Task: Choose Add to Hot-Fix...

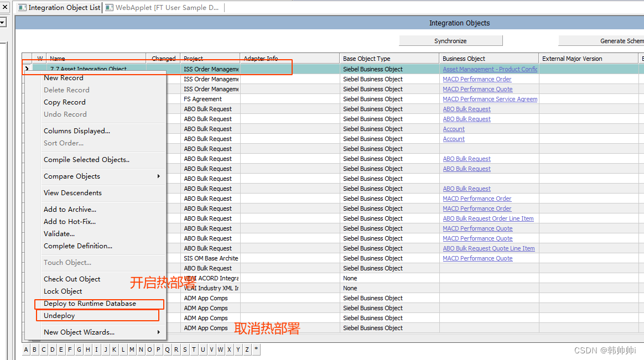Action: click(x=69, y=221)
